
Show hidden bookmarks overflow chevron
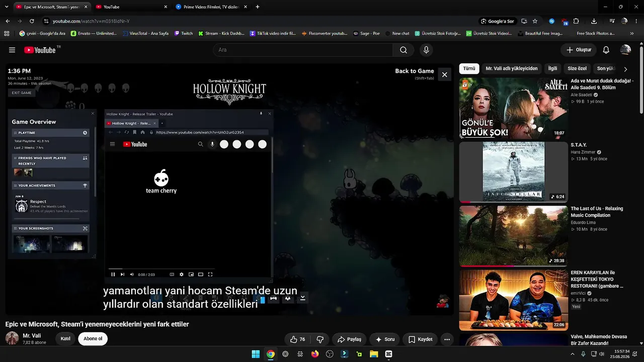pyautogui.click(x=632, y=33)
